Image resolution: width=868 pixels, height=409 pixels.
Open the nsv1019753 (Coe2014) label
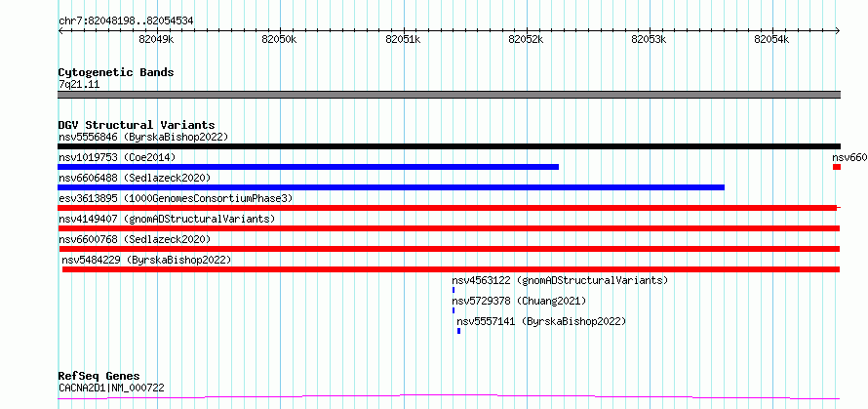[x=117, y=157]
